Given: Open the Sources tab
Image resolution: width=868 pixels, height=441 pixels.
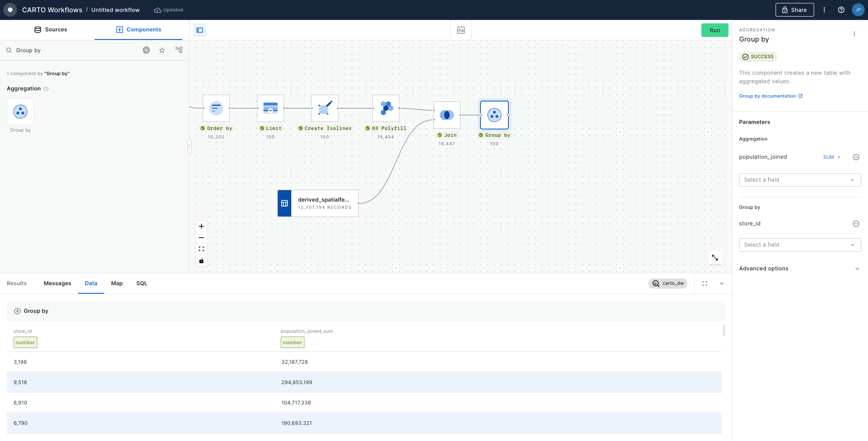Looking at the screenshot, I should [50, 30].
